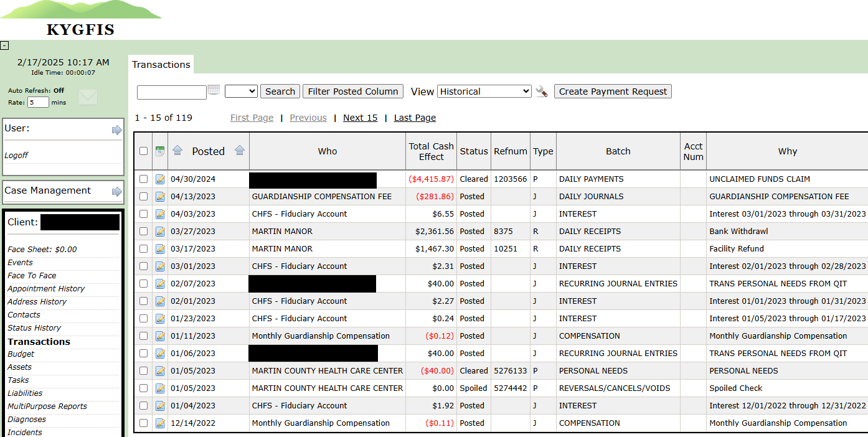Click the auto refresh Rate field
The width and height of the screenshot is (868, 437).
tap(38, 102)
